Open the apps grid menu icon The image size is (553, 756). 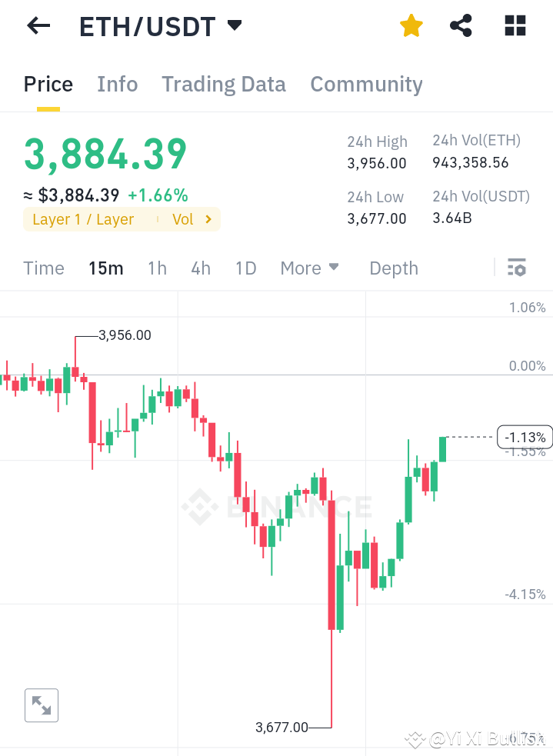click(x=514, y=25)
